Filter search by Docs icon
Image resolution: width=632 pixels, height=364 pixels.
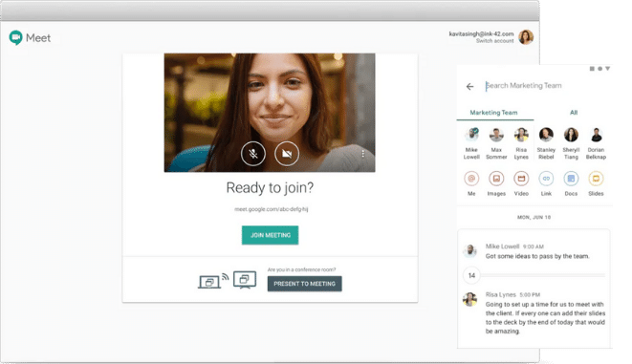click(571, 179)
